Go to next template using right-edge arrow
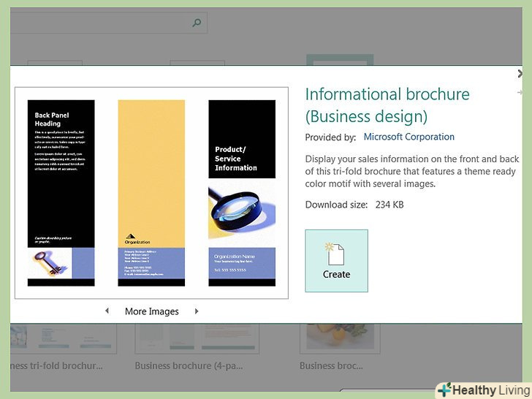 tap(520, 93)
